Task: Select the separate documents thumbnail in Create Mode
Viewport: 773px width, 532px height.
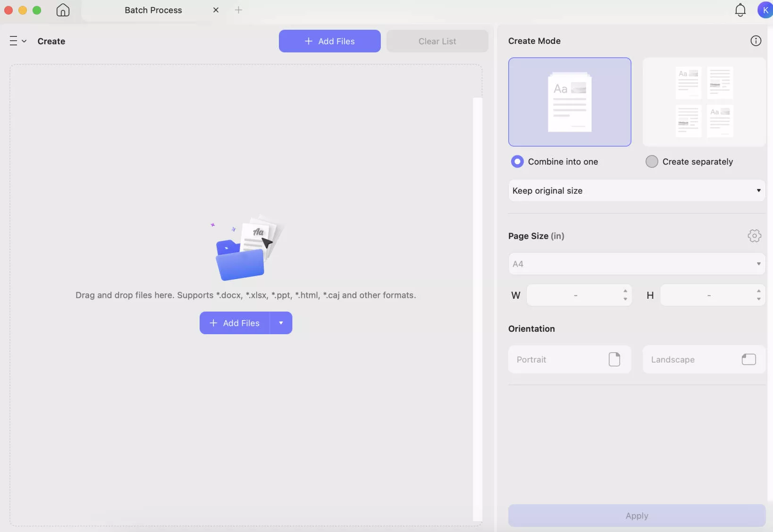Action: tap(704, 102)
